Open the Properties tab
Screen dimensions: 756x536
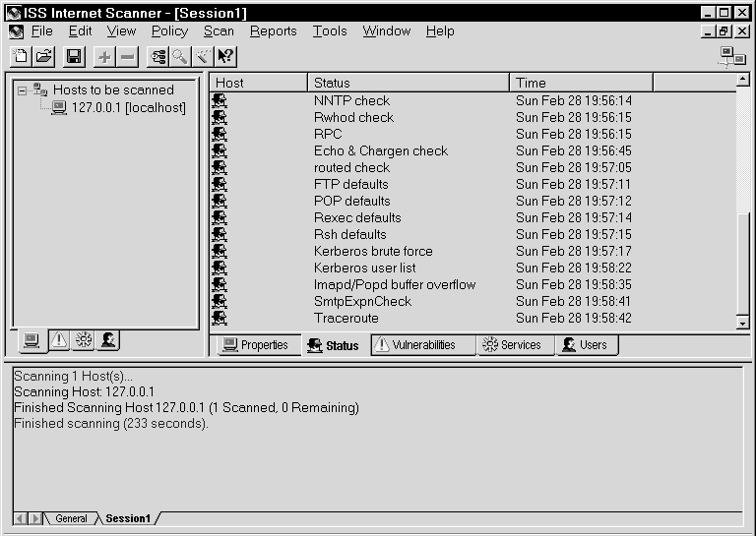[255, 345]
